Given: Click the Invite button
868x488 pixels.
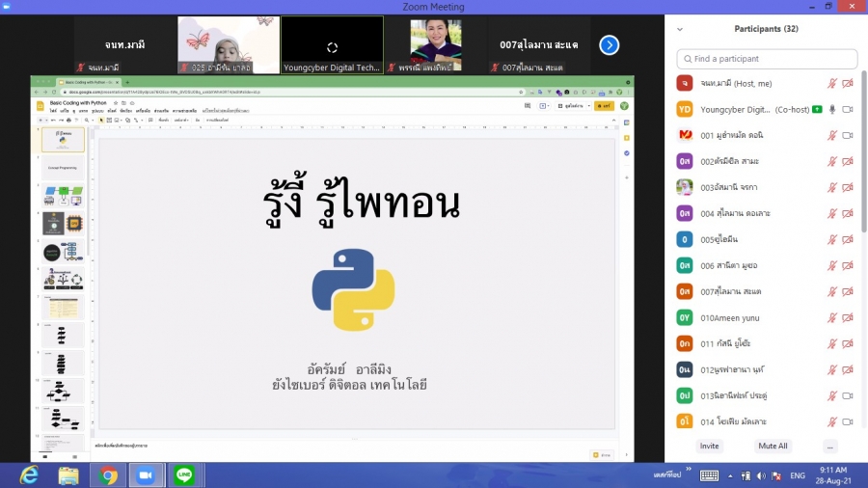Looking at the screenshot, I should [709, 447].
